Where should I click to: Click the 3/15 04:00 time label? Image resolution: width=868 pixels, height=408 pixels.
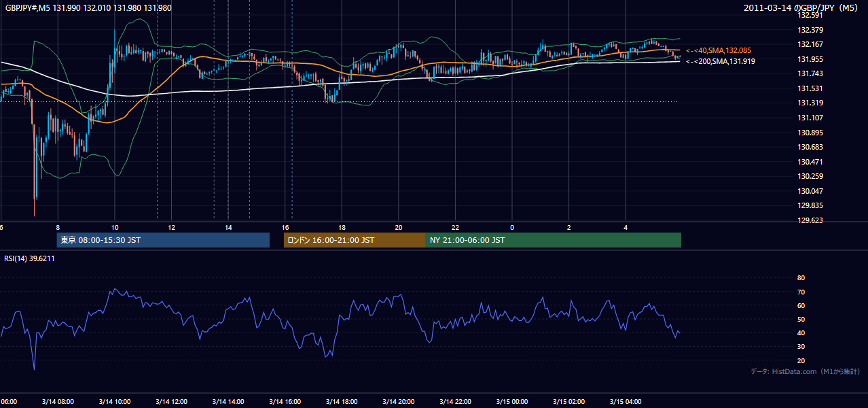(626, 401)
